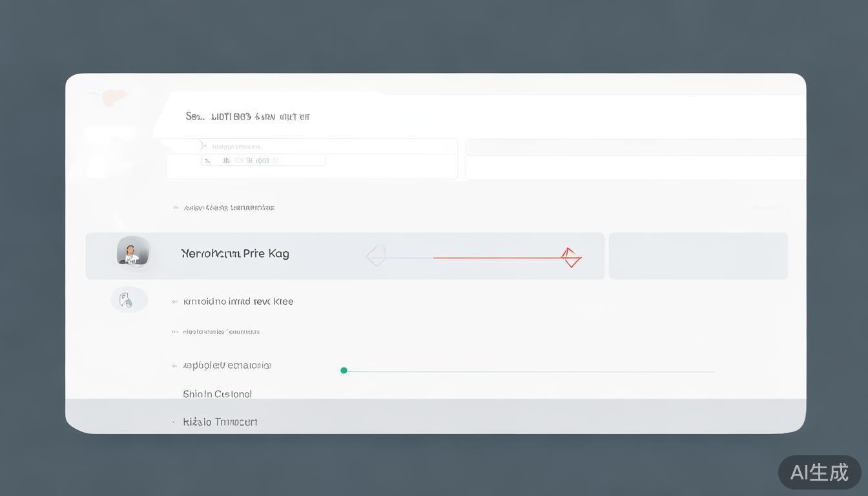Click the empty gray panel right of highlighted row

coord(697,256)
